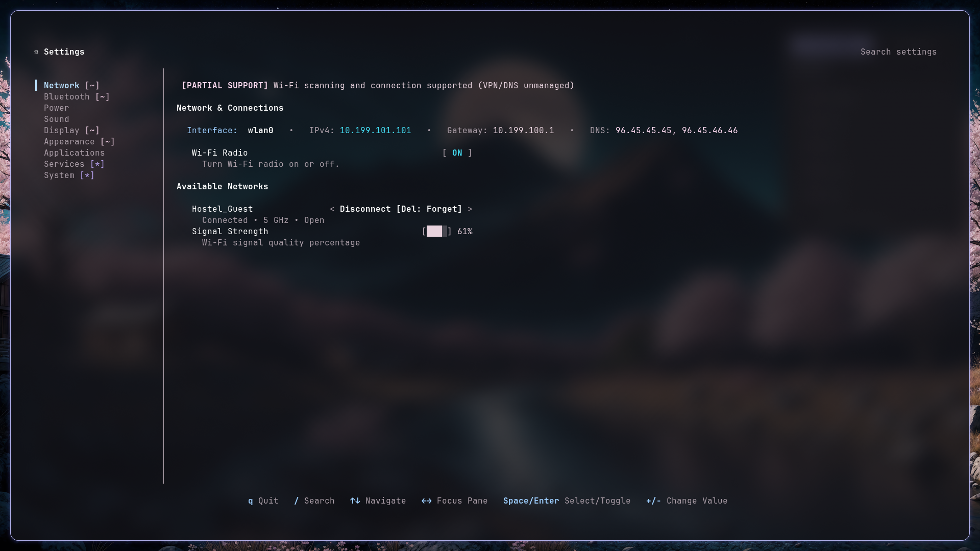Click the [~] badge next to Display
The width and height of the screenshot is (980, 551).
[92, 131]
